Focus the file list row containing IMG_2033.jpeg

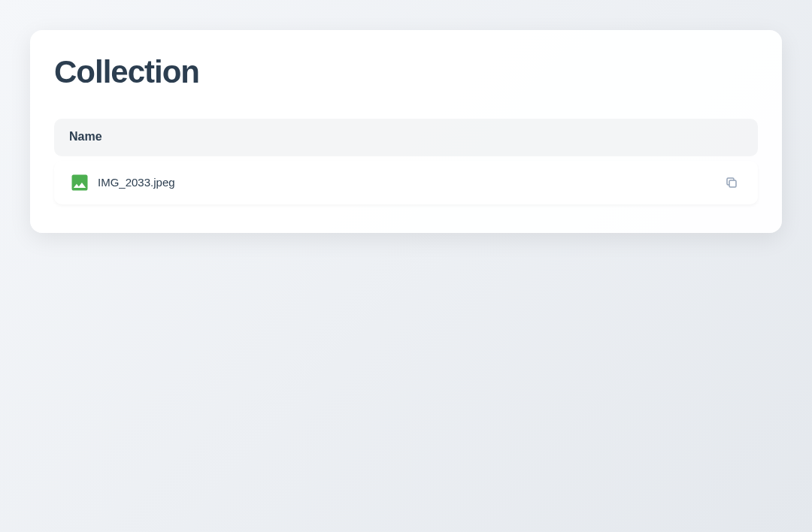(406, 183)
